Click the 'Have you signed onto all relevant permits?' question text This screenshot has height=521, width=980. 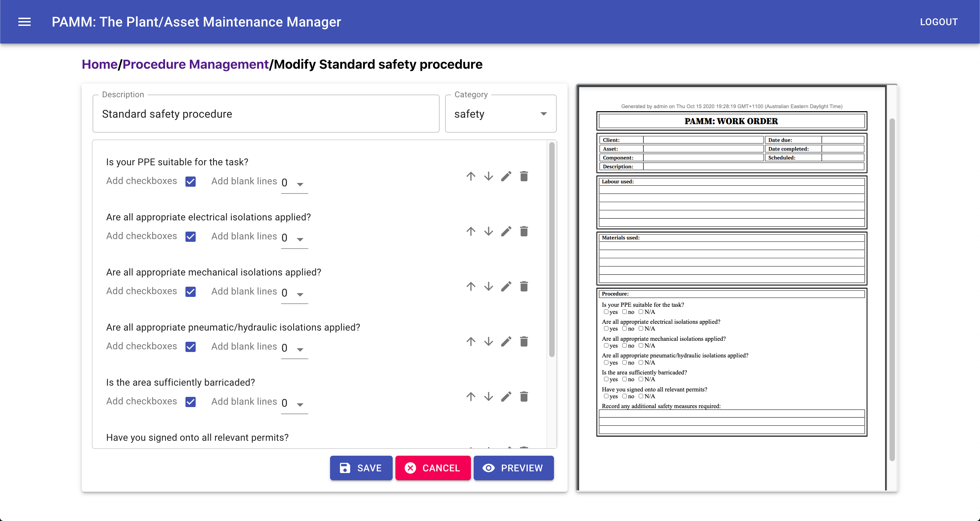point(197,437)
